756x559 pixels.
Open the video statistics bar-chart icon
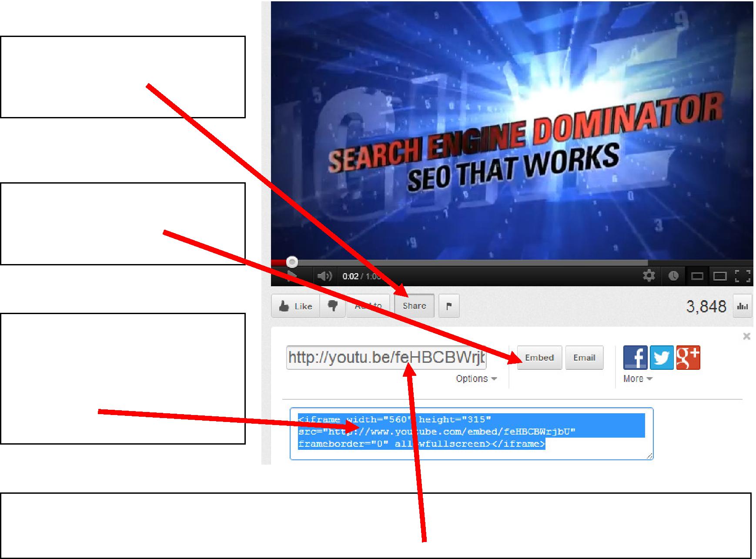(x=743, y=306)
